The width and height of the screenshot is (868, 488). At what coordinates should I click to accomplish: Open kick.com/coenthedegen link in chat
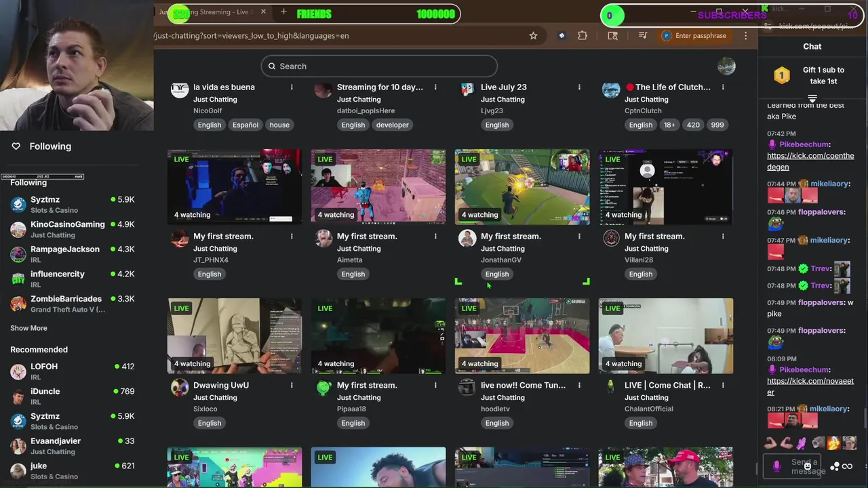click(810, 161)
